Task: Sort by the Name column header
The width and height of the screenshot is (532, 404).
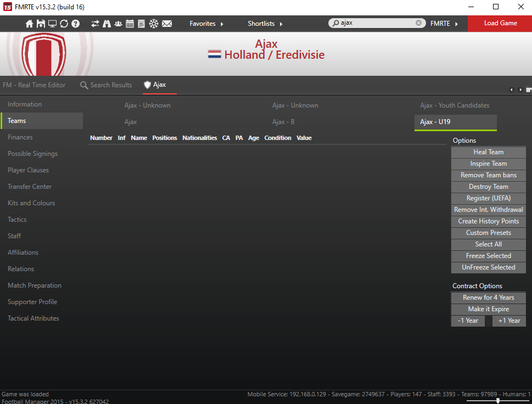Action: pyautogui.click(x=139, y=138)
